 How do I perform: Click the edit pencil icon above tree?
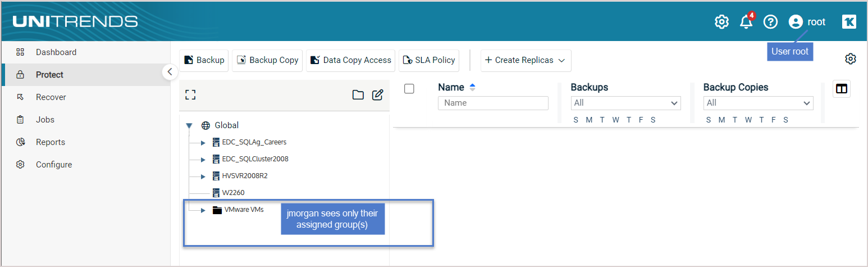(x=378, y=94)
